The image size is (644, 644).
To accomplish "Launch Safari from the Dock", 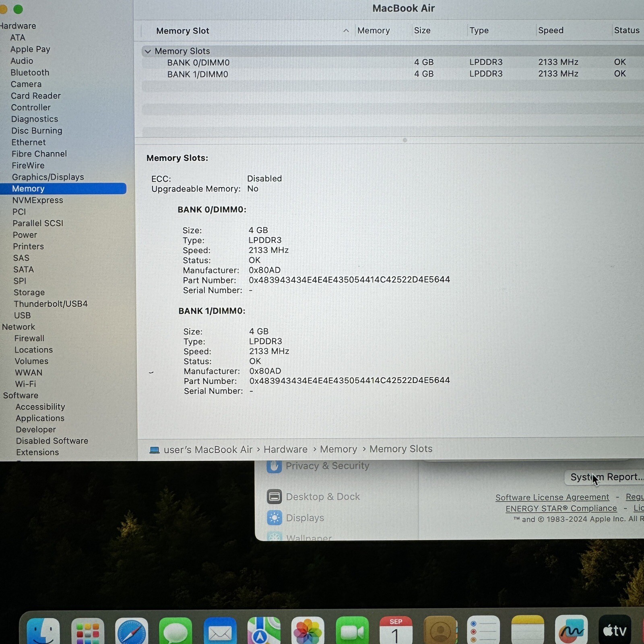I will [131, 631].
